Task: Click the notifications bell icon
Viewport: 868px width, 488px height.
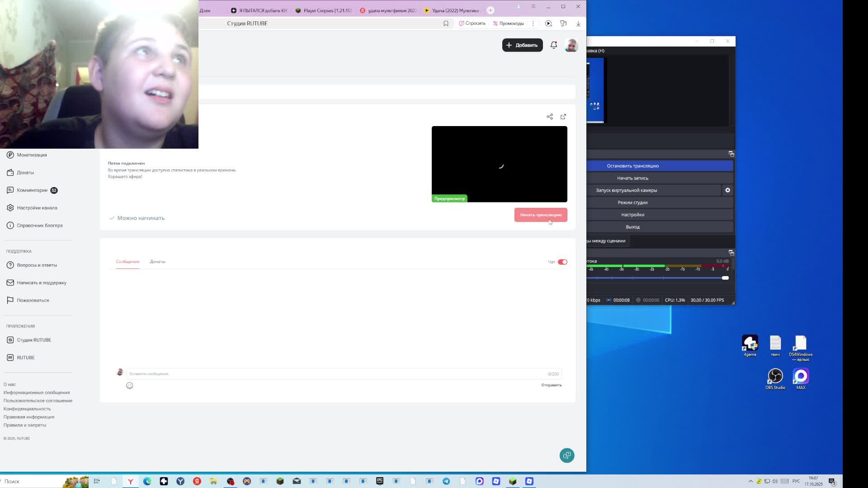Action: (553, 45)
